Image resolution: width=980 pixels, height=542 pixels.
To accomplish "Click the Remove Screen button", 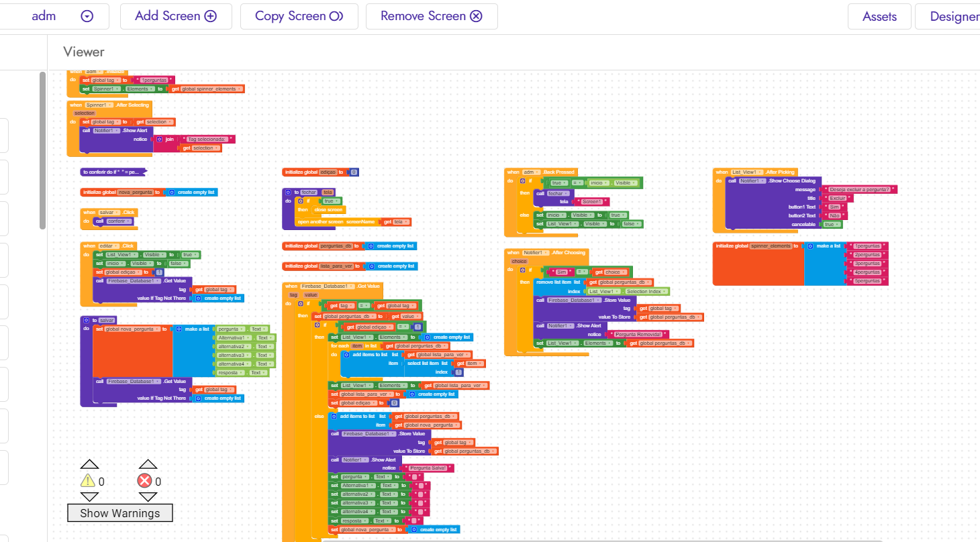I will 432,16.
